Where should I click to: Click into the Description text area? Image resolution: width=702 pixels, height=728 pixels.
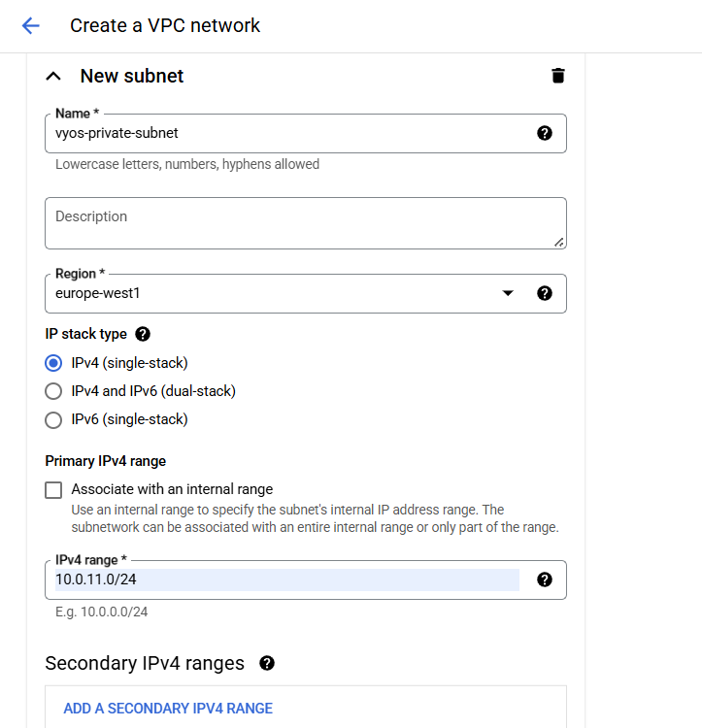301,223
